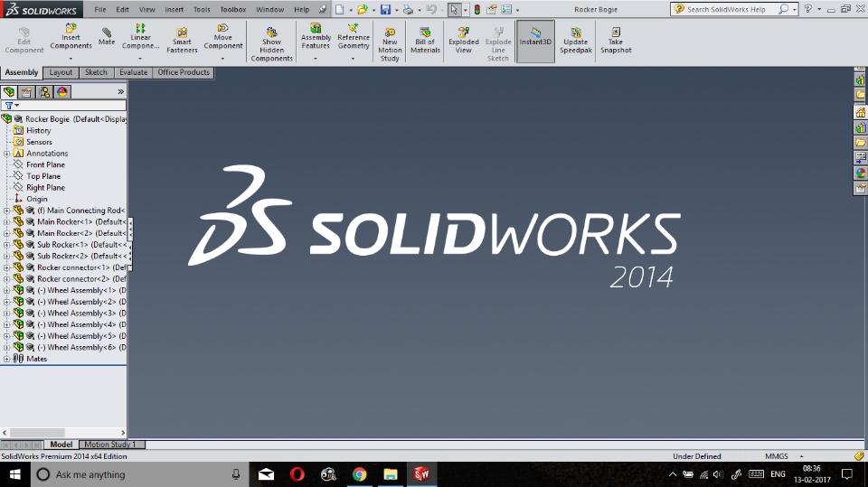
Task: Expand the Annotations tree node
Action: point(6,154)
